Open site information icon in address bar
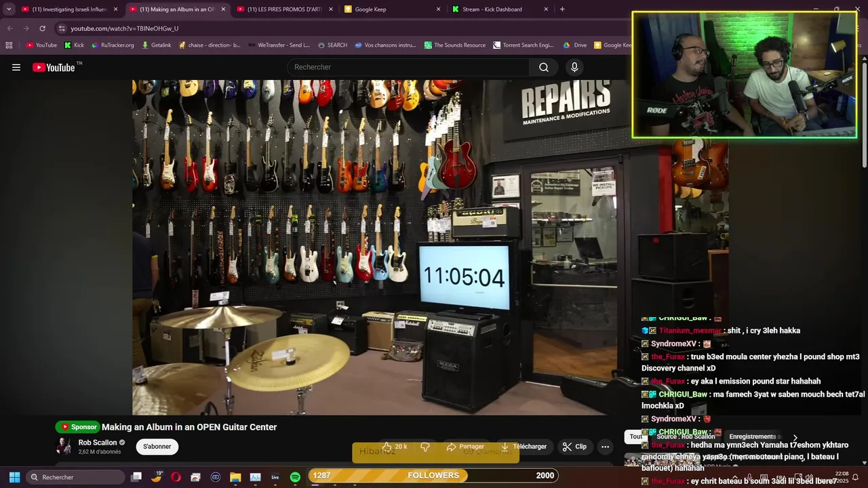Viewport: 868px width, 488px height. click(62, 28)
